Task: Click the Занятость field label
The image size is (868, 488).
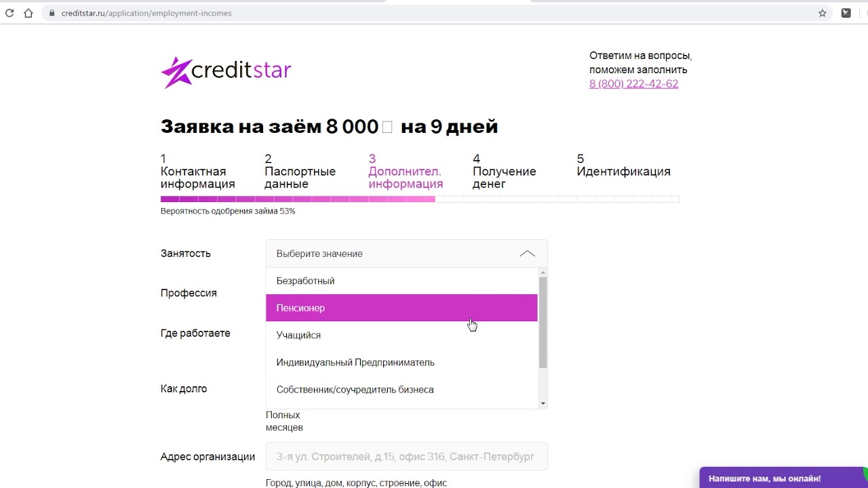Action: click(186, 253)
